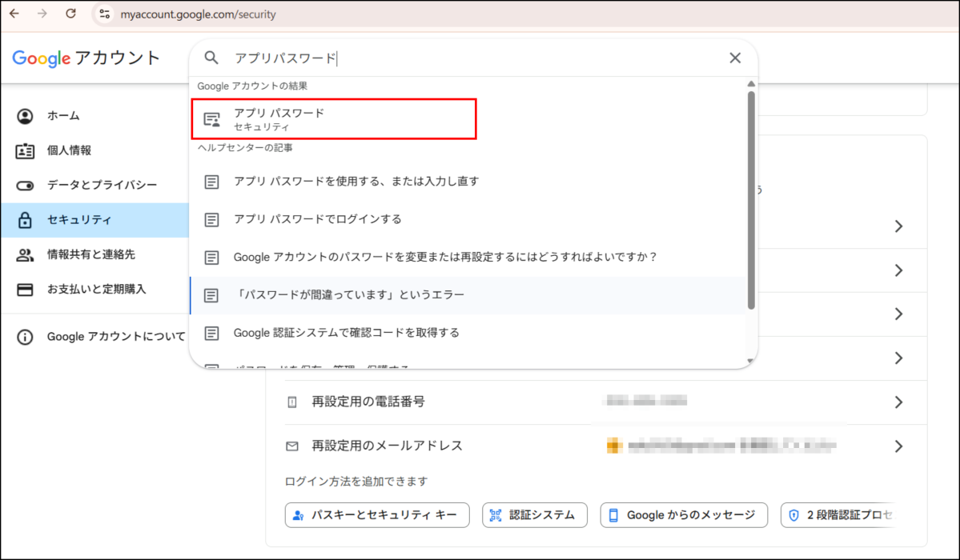Open site info icon in address bar
This screenshot has width=960, height=560.
(x=105, y=14)
